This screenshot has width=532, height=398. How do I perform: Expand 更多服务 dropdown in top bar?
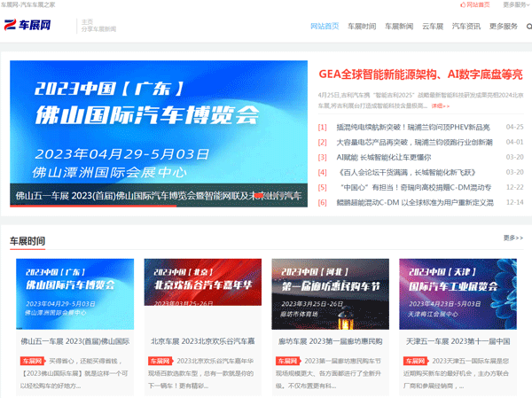516,4
